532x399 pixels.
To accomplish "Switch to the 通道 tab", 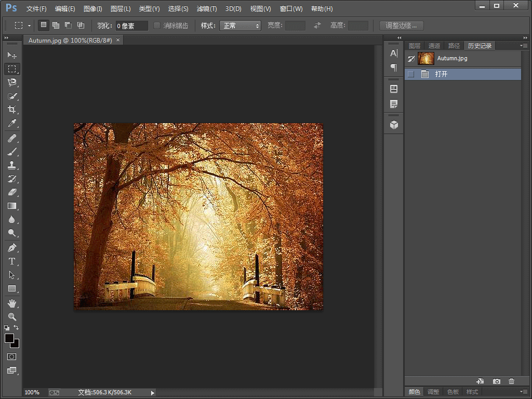I will coord(434,46).
